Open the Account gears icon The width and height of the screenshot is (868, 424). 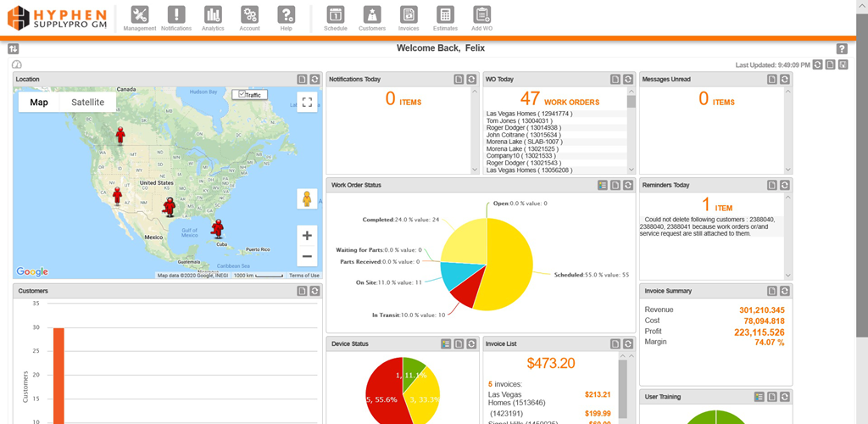click(250, 15)
